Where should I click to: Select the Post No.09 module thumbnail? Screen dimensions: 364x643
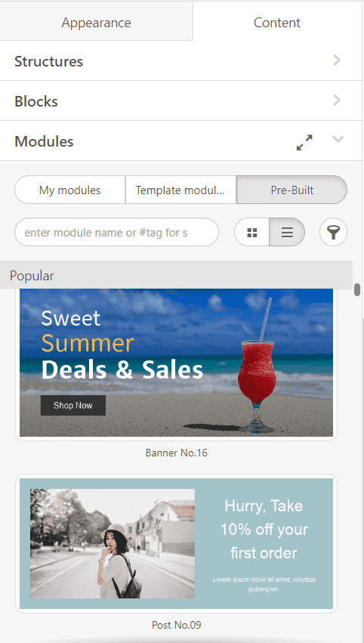pyautogui.click(x=176, y=543)
